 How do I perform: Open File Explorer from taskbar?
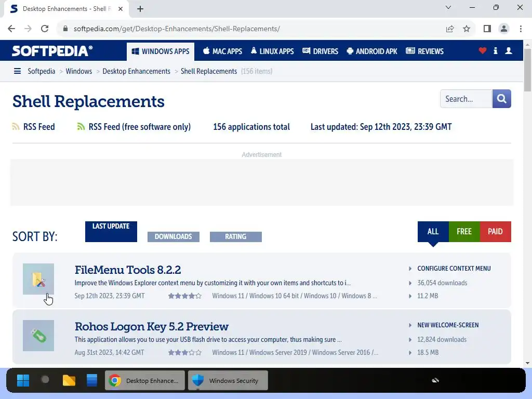tap(69, 380)
